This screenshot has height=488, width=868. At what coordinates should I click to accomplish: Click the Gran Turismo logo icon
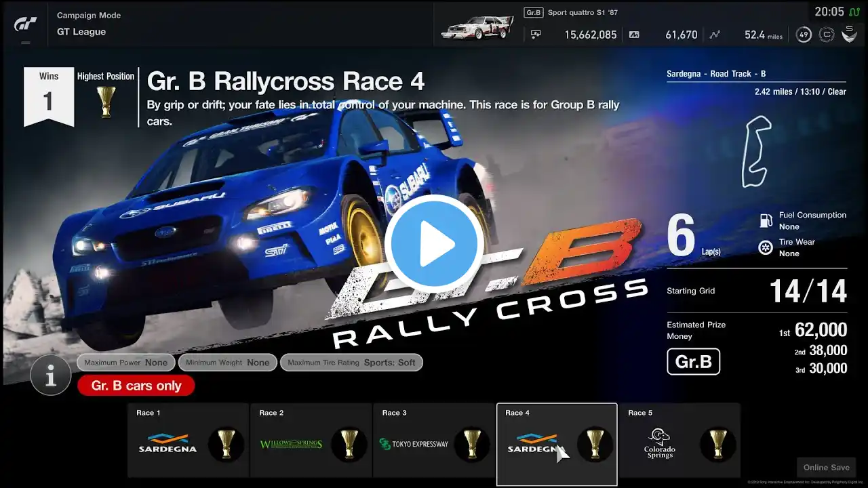pos(26,24)
